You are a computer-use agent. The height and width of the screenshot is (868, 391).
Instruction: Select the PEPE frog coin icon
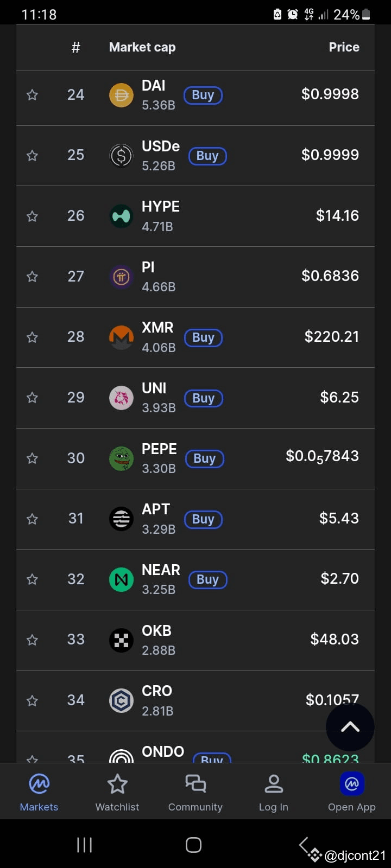pos(121,458)
